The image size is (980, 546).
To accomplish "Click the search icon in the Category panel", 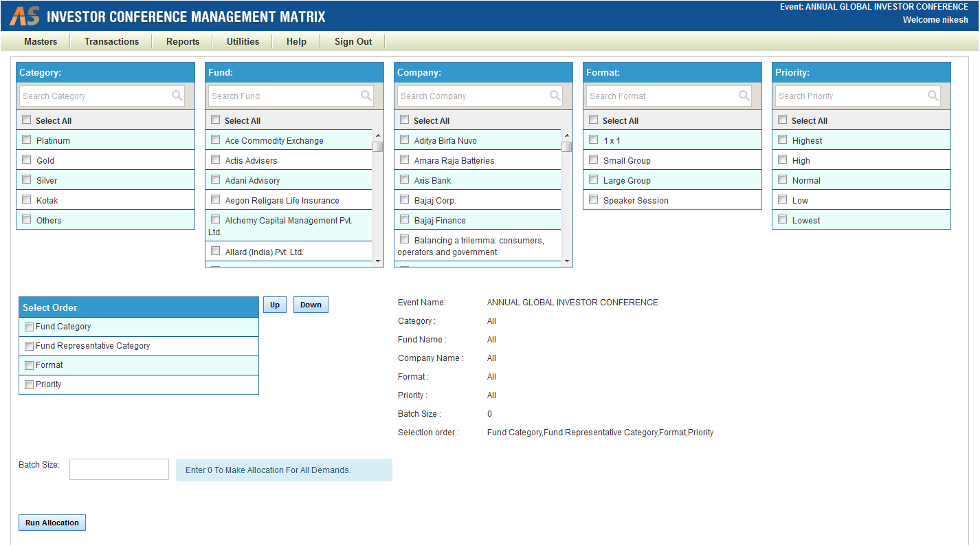I will (x=177, y=96).
